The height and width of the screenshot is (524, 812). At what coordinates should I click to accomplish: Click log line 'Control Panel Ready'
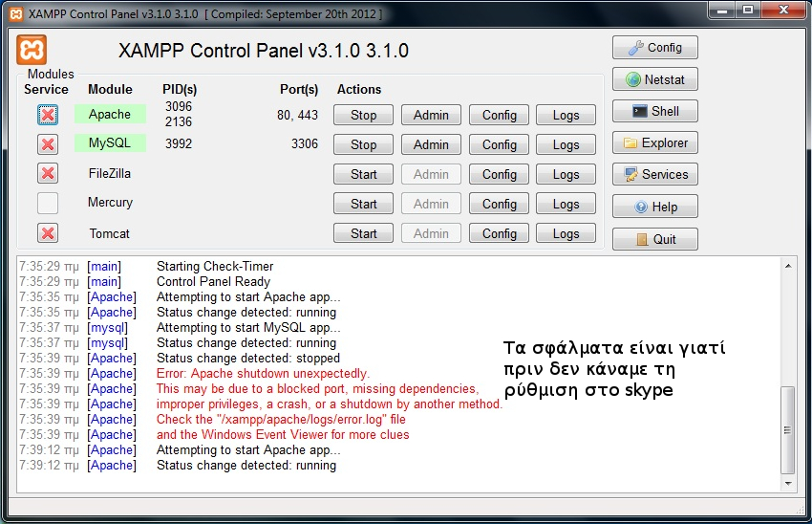(213, 281)
